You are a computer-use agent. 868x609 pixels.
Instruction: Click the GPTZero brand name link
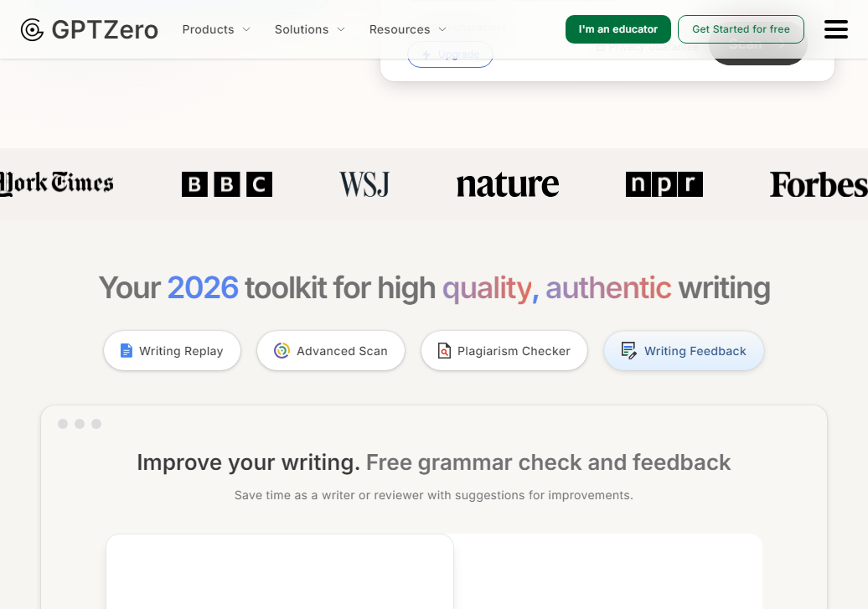pos(105,30)
